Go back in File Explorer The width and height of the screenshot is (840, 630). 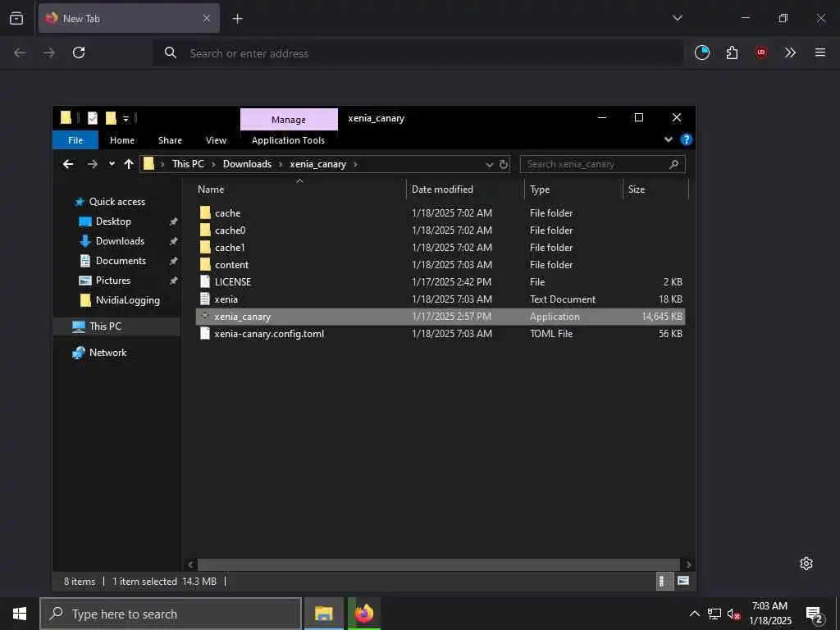click(68, 164)
